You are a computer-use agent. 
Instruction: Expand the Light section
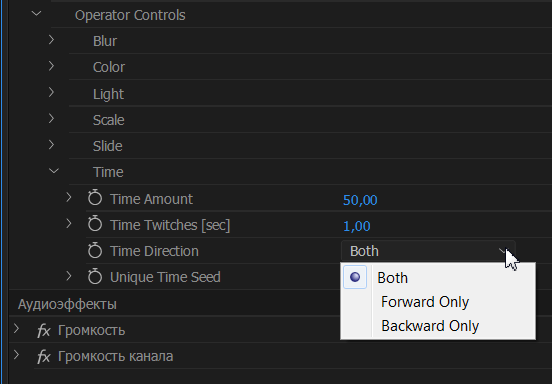click(x=51, y=92)
